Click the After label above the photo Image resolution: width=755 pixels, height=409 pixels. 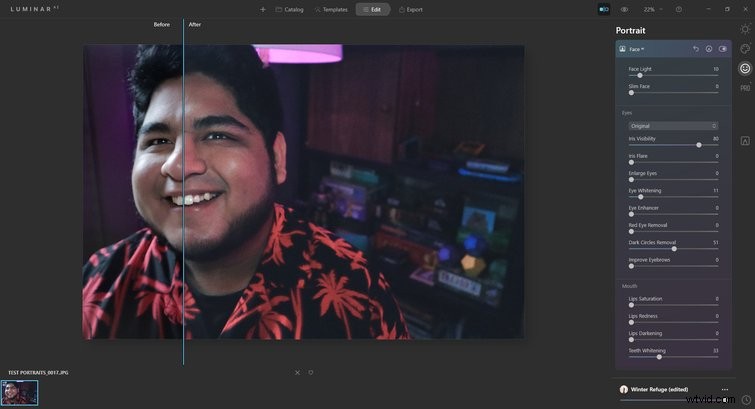point(195,25)
